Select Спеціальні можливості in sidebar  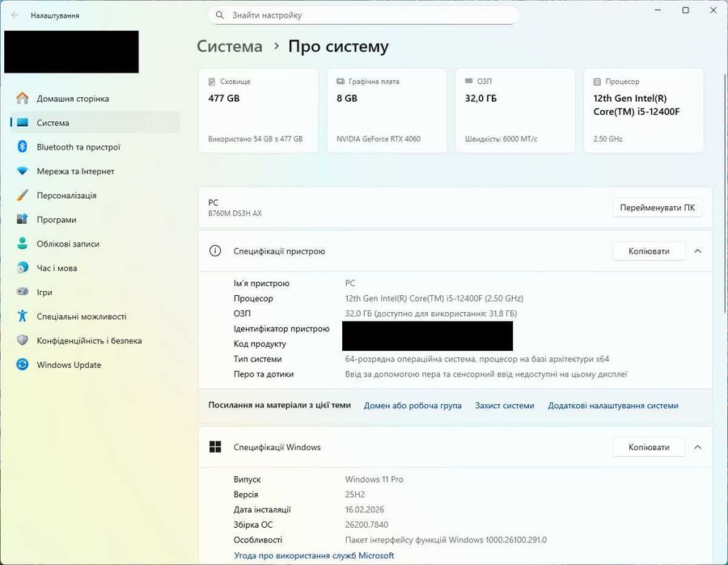tap(95, 316)
